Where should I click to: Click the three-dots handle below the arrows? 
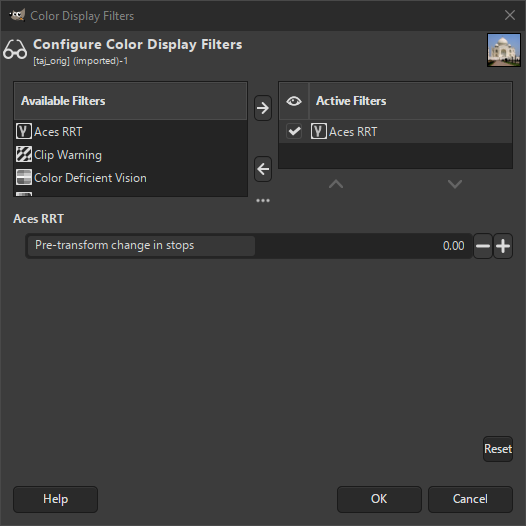263,201
